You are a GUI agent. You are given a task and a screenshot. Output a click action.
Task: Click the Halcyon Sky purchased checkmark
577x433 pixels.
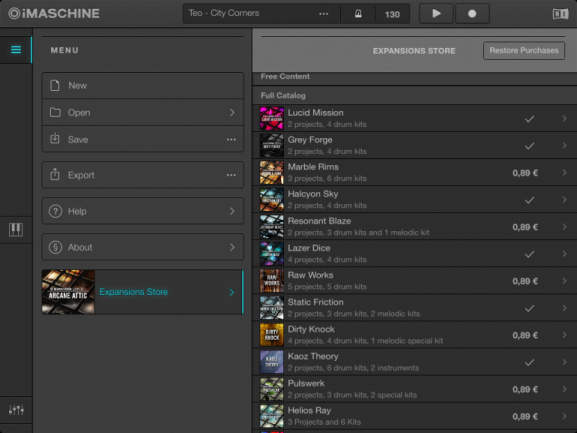[530, 200]
